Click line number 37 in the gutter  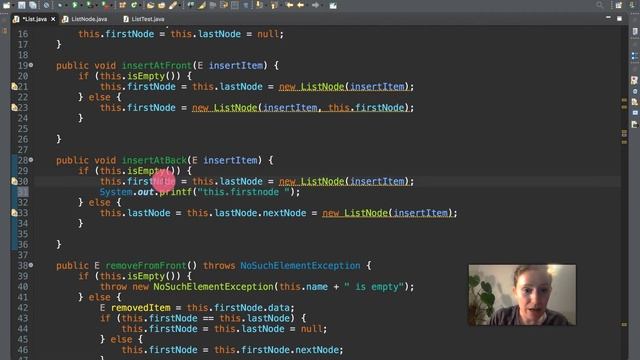pos(23,255)
